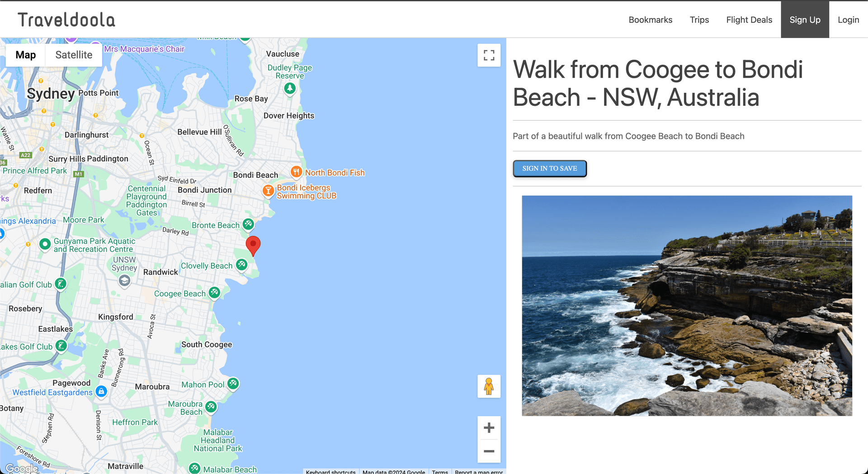Click North Bondi Fish restaurant icon

296,172
